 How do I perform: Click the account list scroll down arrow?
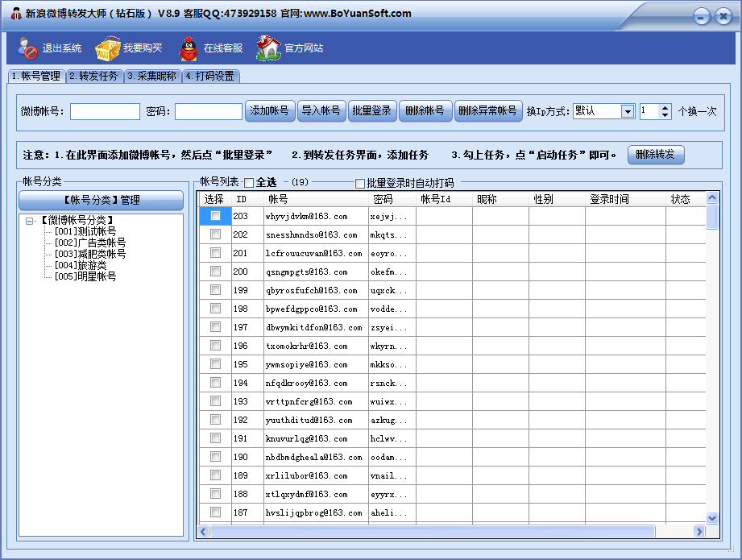tap(711, 518)
